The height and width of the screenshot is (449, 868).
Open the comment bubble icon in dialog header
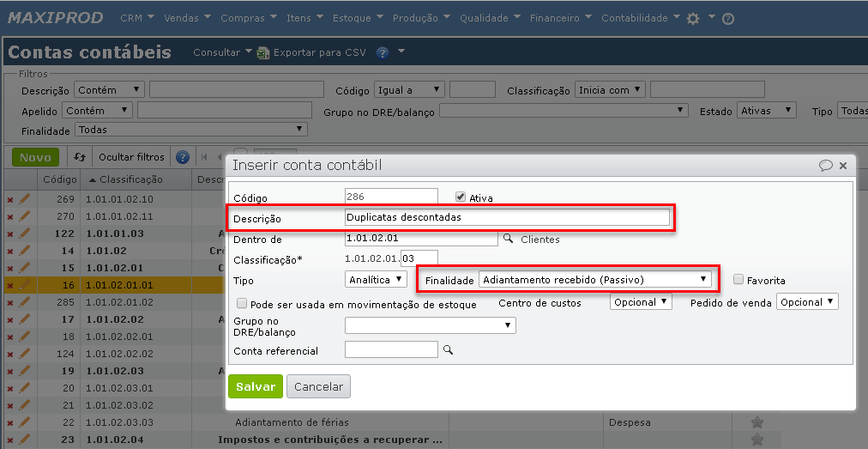click(x=826, y=165)
